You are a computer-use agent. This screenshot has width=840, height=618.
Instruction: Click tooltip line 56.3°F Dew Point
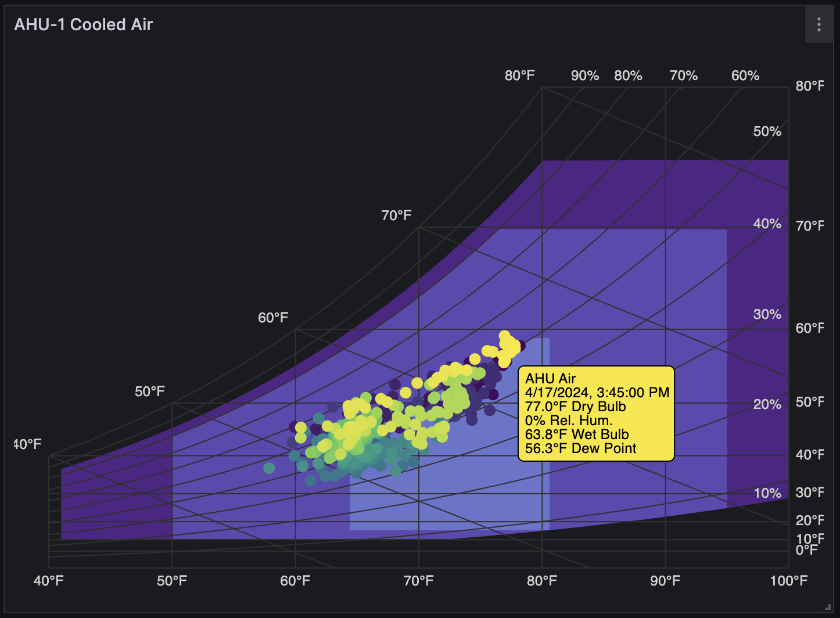(580, 448)
